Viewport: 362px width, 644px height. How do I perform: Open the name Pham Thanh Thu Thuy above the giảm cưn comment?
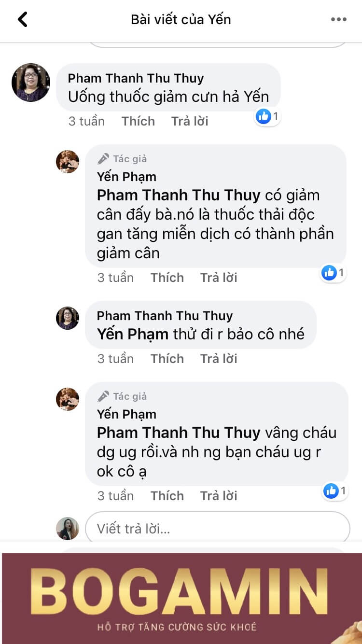pyautogui.click(x=136, y=78)
